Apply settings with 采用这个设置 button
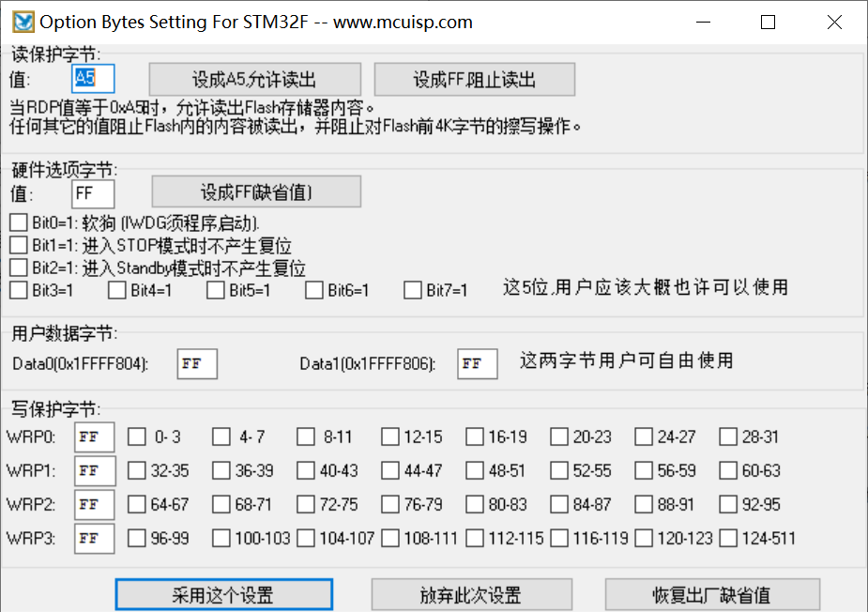The height and width of the screenshot is (612, 868). (x=223, y=595)
